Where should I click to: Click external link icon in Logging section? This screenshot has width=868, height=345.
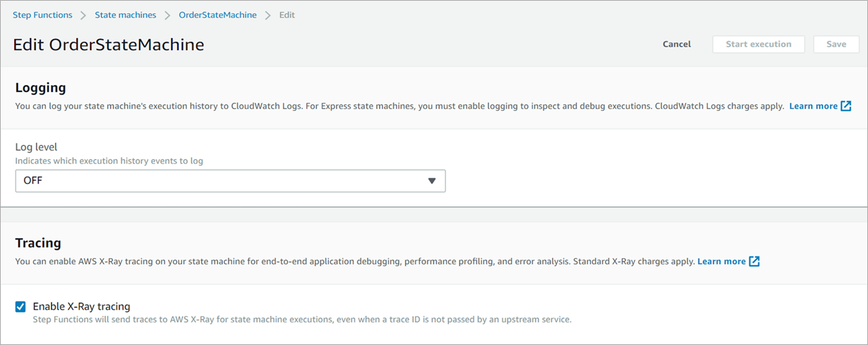pos(846,106)
